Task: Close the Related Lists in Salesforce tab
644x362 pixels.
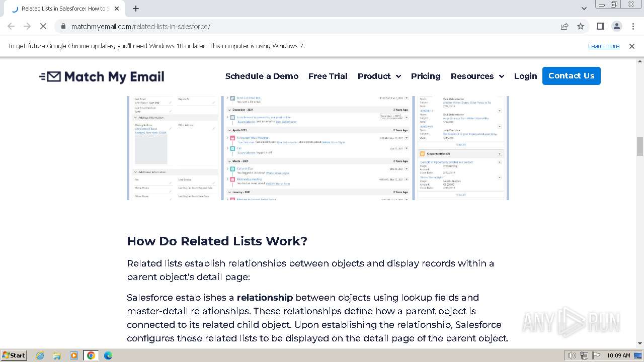Action: (117, 9)
